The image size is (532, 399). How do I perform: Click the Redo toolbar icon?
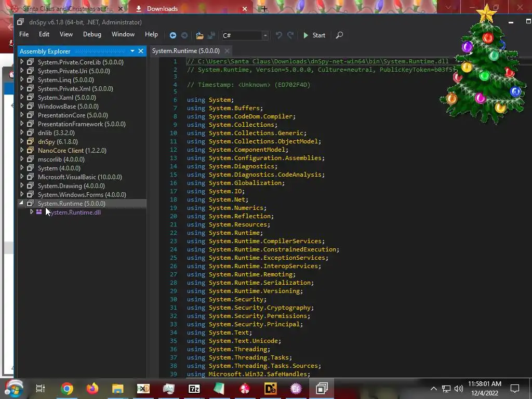[x=290, y=35]
